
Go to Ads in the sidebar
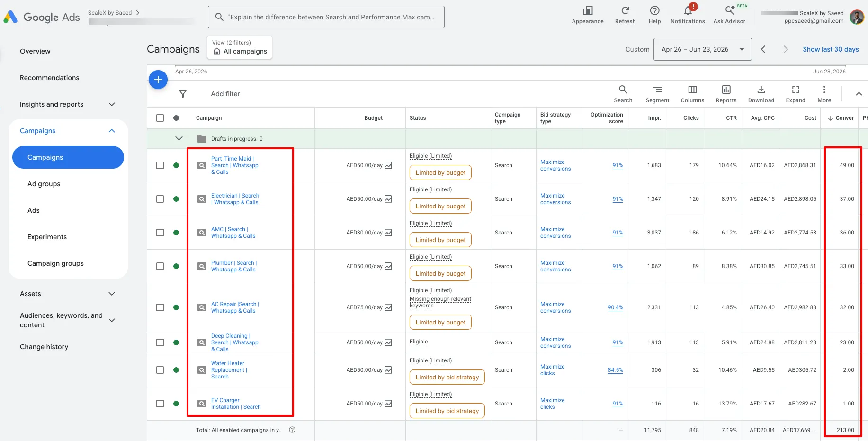(33, 210)
